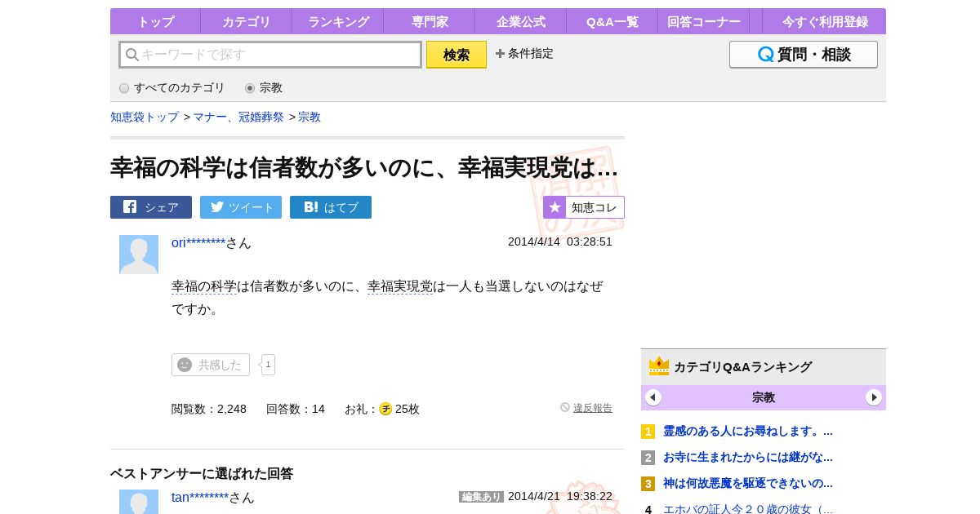
Task: Go to next ranking category arrow
Action: [x=874, y=397]
